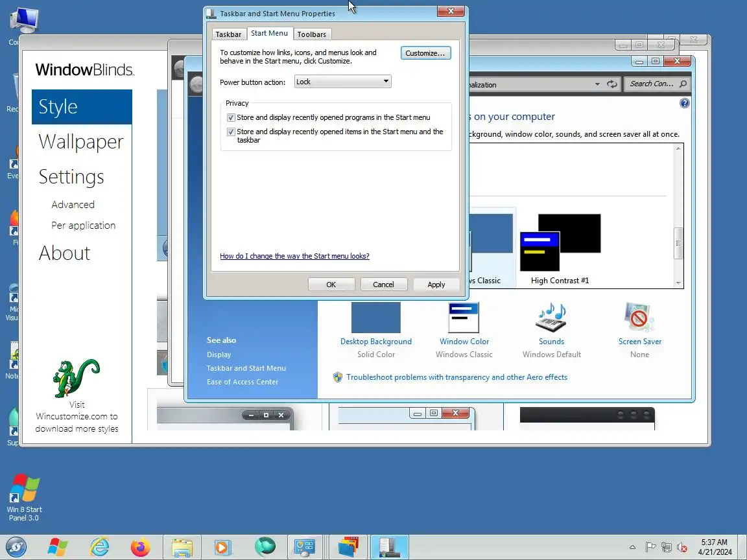Click the Customize... button
747x560 pixels.
pyautogui.click(x=425, y=53)
